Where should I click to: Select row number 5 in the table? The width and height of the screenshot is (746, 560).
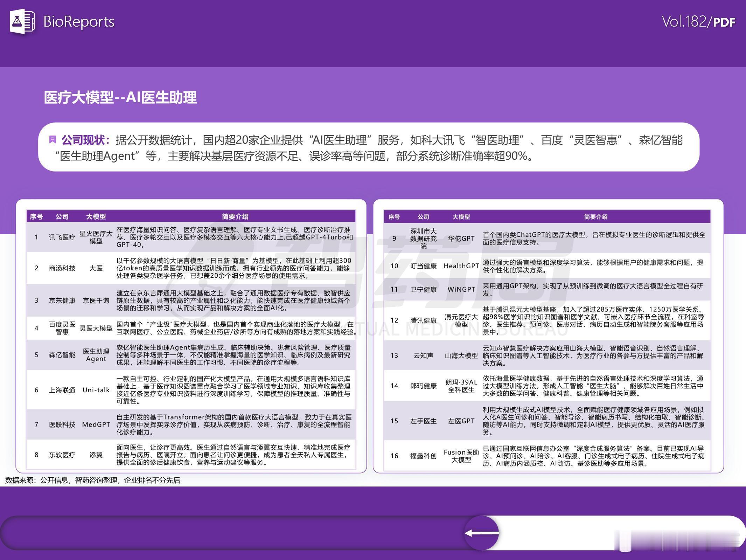coord(36,355)
